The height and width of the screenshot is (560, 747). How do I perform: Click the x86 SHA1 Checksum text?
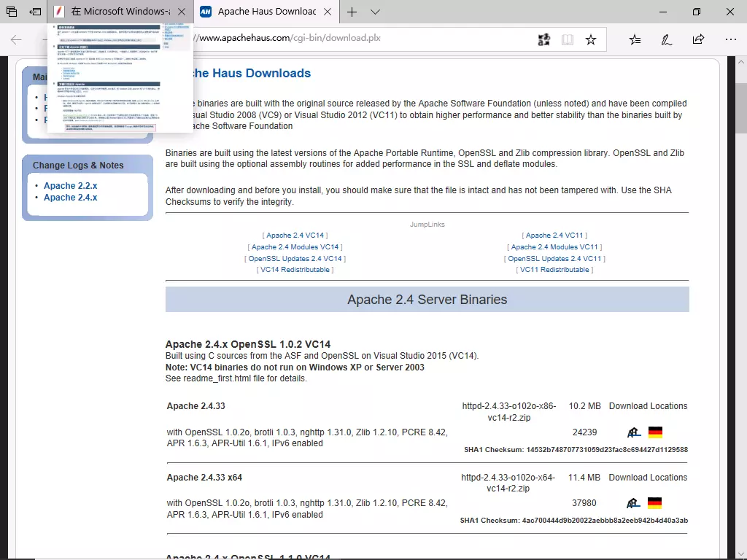click(576, 449)
